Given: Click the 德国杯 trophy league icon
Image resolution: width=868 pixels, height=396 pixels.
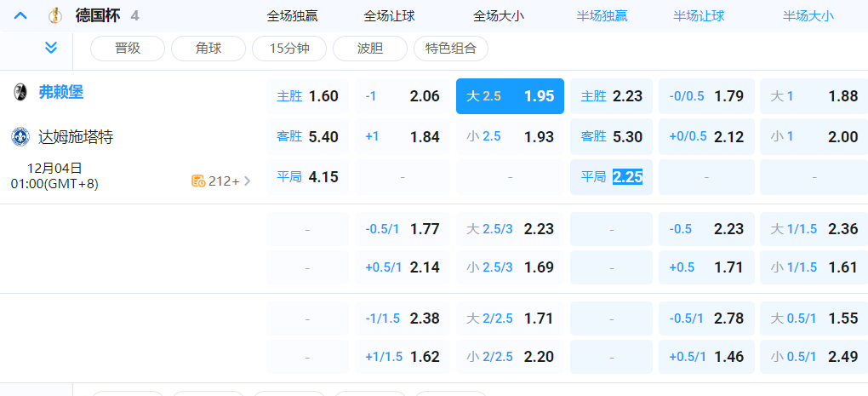Looking at the screenshot, I should tap(54, 15).
